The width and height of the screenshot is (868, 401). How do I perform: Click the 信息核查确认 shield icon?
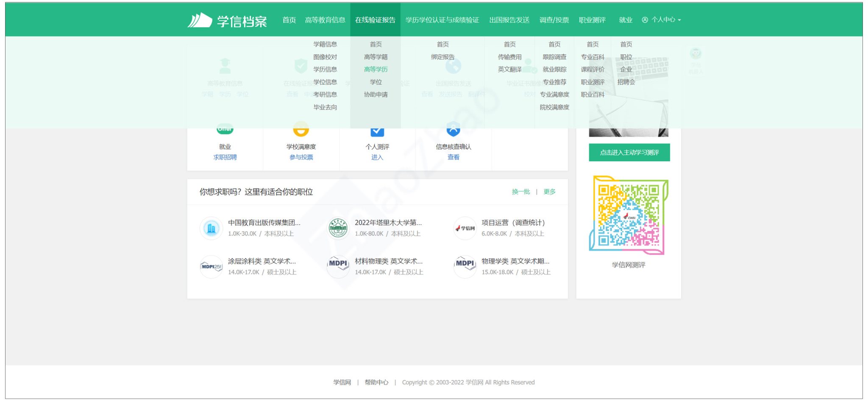click(453, 128)
